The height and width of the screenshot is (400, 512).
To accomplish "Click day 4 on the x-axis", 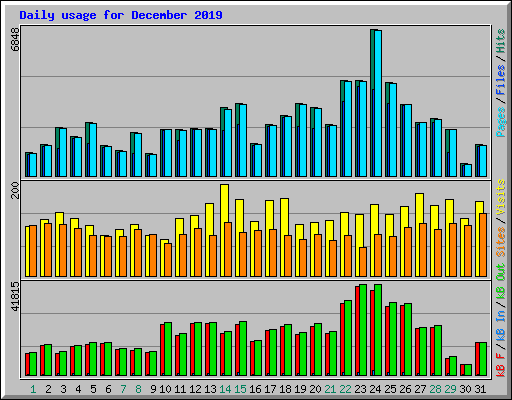I will pyautogui.click(x=78, y=389).
